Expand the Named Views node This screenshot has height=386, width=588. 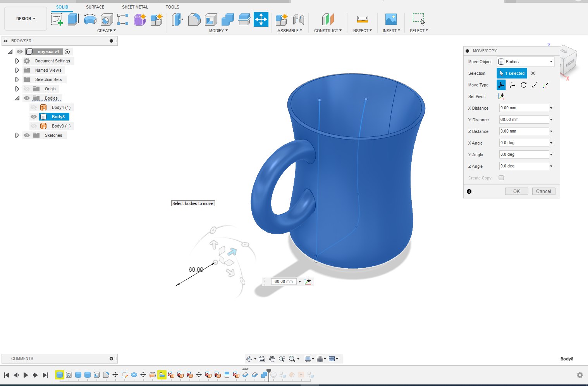17,70
